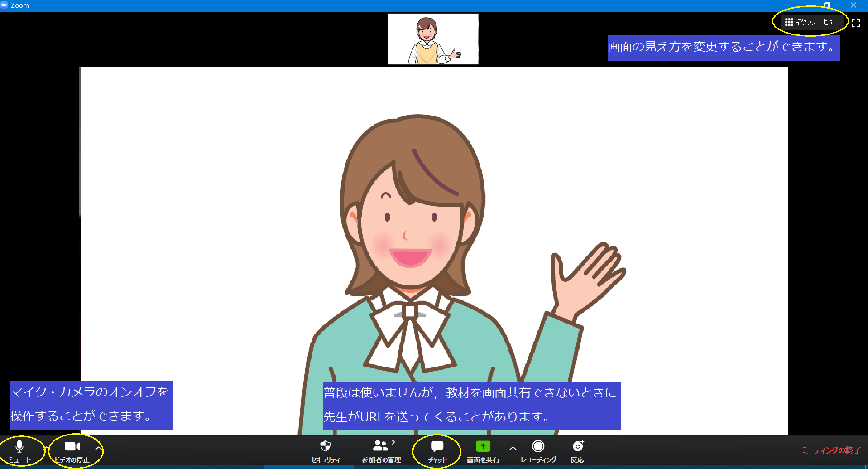The image size is (868, 469).
Task: Open the セキュリティ shield icon
Action: point(325,451)
